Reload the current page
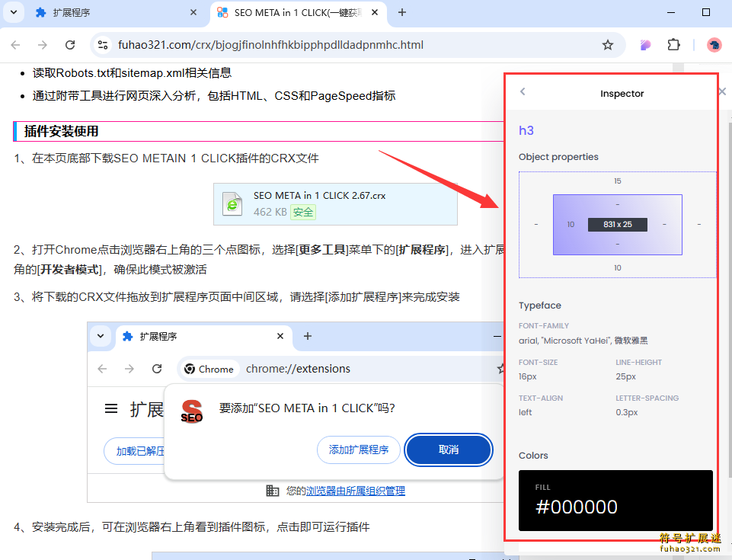732x560 pixels. pyautogui.click(x=70, y=45)
